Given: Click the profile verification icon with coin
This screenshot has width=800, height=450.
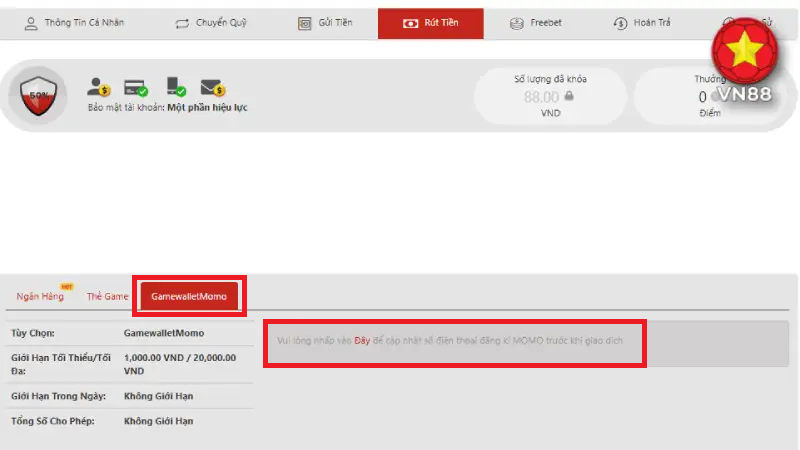Looking at the screenshot, I should pyautogui.click(x=99, y=87).
